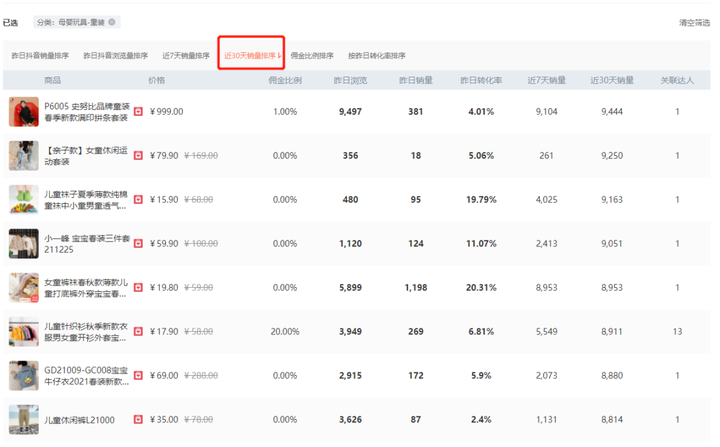Open the 儿童袜子夏季薄款纯棉 product thumbnail
Viewport: 720px width, 447px height.
coord(24,199)
